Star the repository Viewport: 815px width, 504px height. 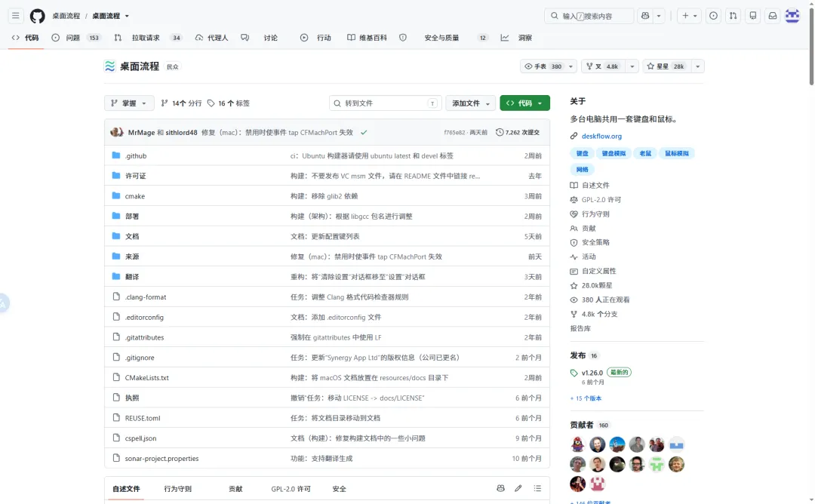point(666,66)
